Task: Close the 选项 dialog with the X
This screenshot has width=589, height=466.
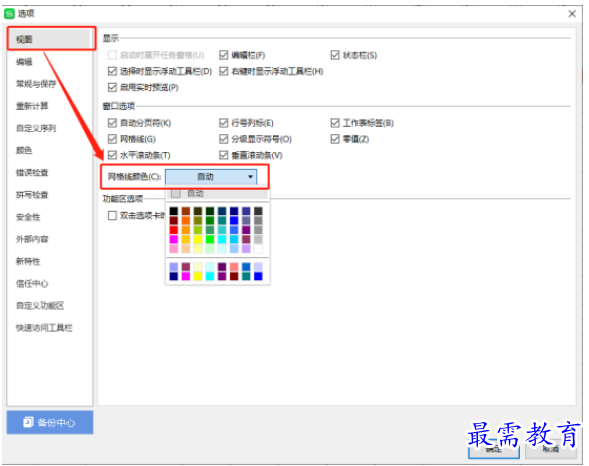Action: pos(572,14)
